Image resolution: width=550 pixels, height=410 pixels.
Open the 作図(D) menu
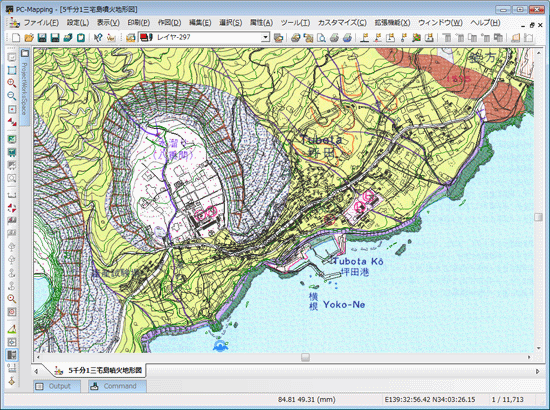(169, 23)
